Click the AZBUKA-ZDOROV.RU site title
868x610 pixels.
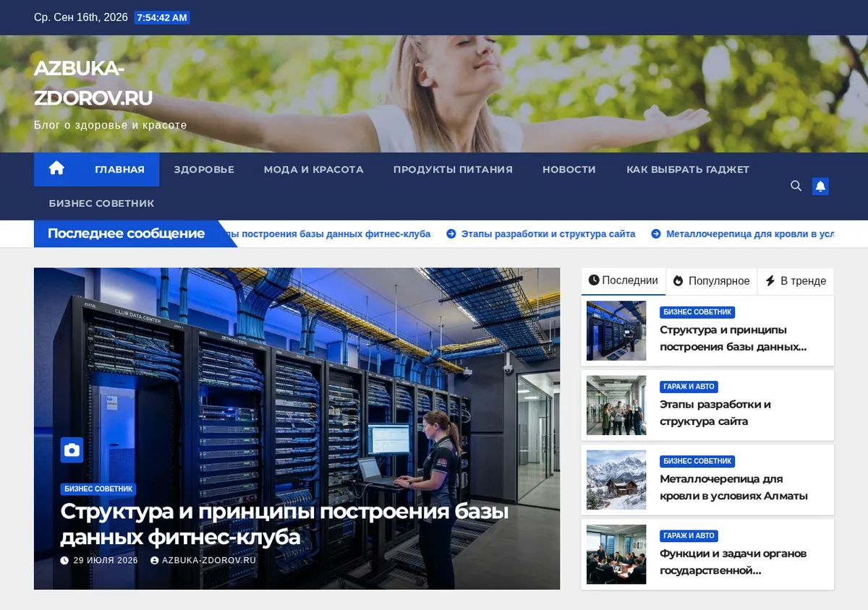pos(93,82)
